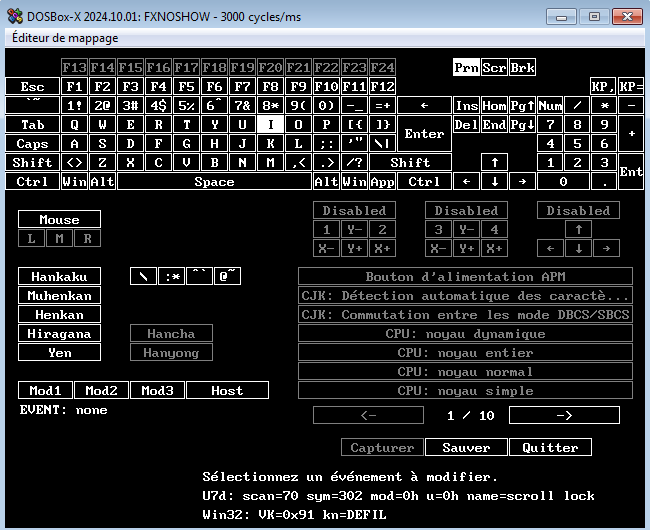Click the :* Japanese key button
The height and width of the screenshot is (530, 650).
tap(172, 276)
